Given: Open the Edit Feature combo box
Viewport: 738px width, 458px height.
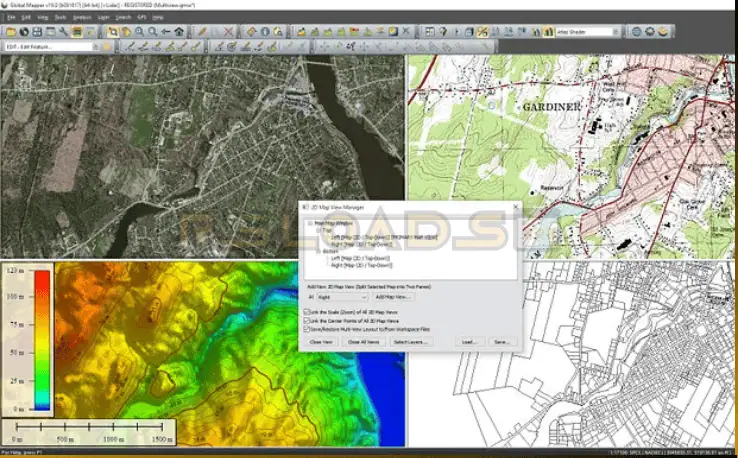Looking at the screenshot, I should [52, 46].
